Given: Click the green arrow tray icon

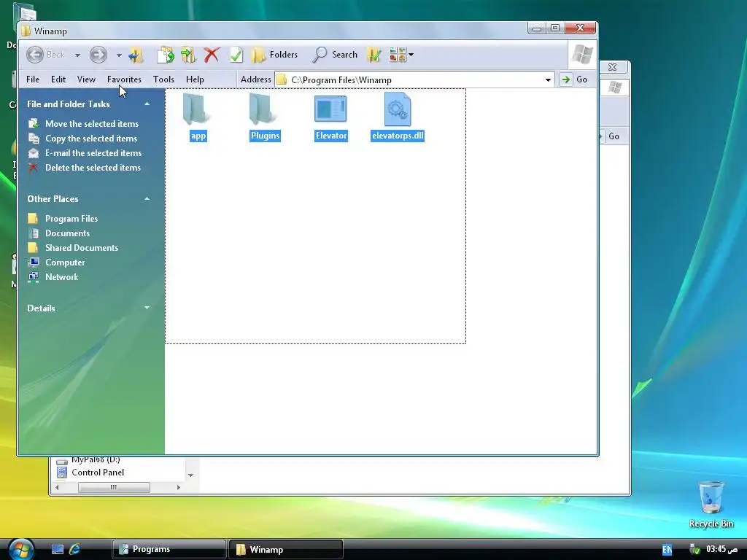Looking at the screenshot, I should click(694, 550).
